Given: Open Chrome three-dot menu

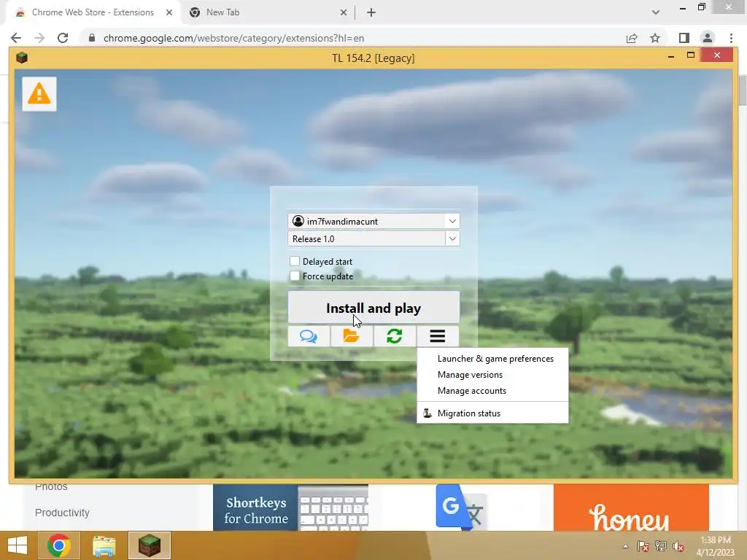Looking at the screenshot, I should click(x=731, y=38).
